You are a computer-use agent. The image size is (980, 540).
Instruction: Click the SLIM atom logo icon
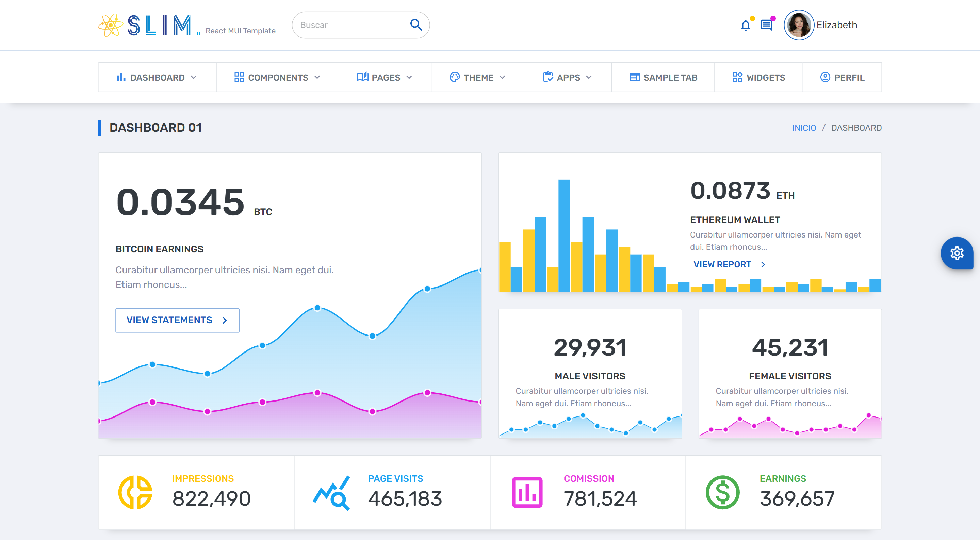pyautogui.click(x=110, y=25)
